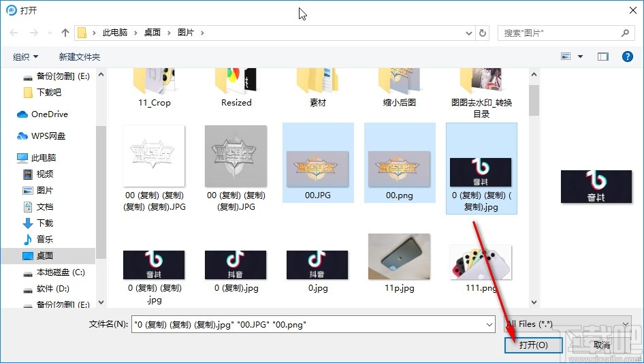The image size is (644, 363).
Task: Open the All Files (*.*) type dropdown
Action: pos(568,324)
